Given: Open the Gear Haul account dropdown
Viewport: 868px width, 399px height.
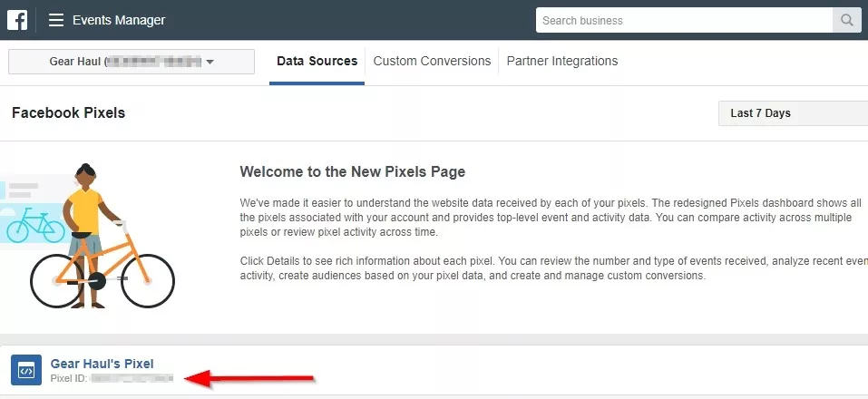Looking at the screenshot, I should tap(132, 62).
